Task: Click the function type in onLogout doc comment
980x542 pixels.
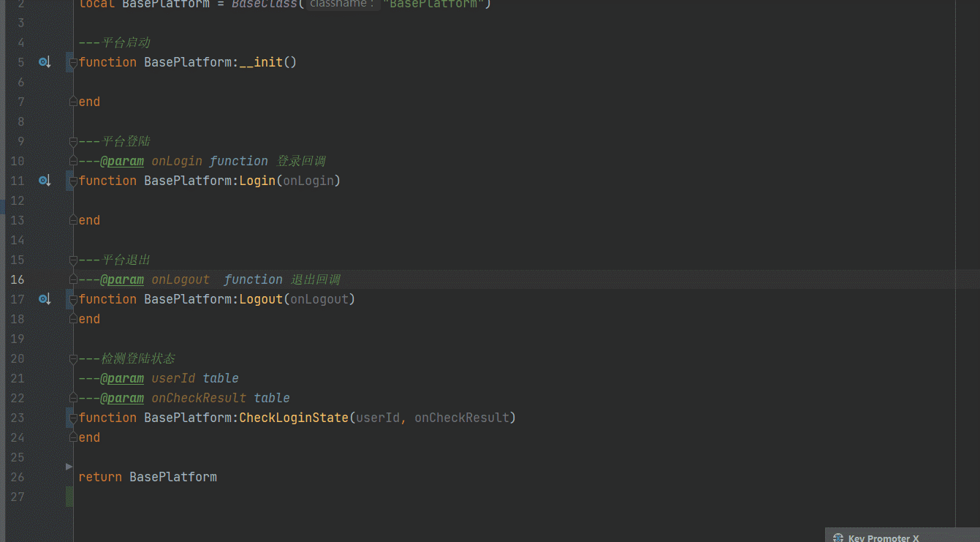Action: point(254,279)
